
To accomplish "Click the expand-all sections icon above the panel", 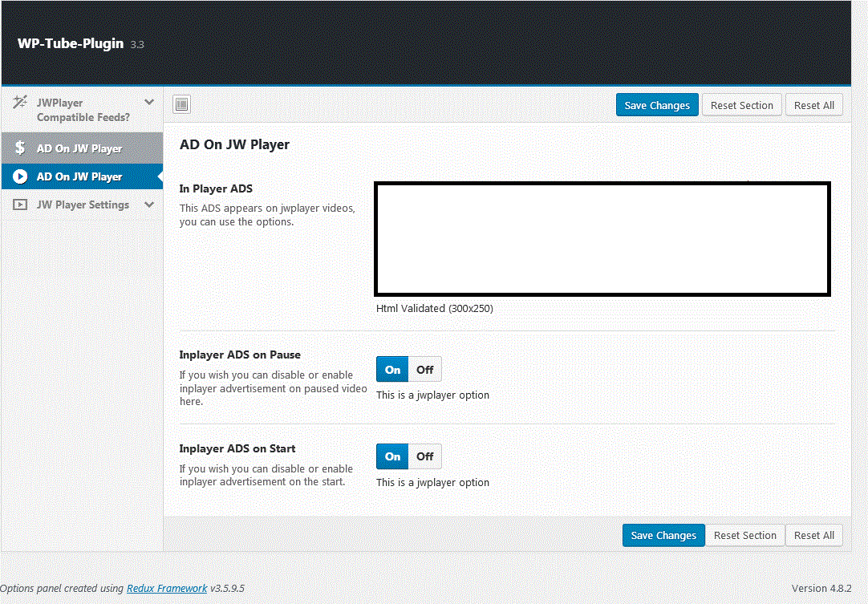I will pyautogui.click(x=181, y=104).
